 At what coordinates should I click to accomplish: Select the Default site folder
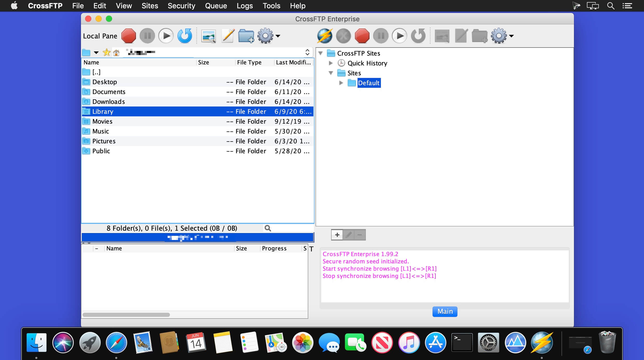click(x=369, y=83)
